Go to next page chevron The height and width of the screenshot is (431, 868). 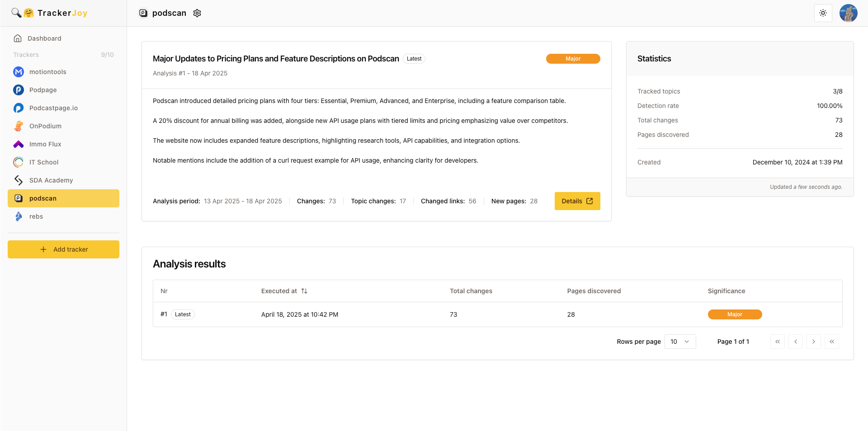click(814, 342)
